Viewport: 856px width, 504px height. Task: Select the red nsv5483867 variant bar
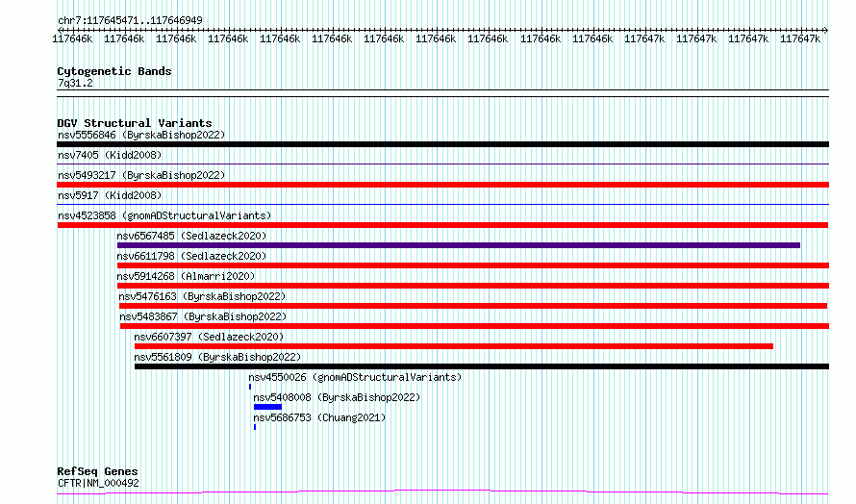tap(474, 326)
